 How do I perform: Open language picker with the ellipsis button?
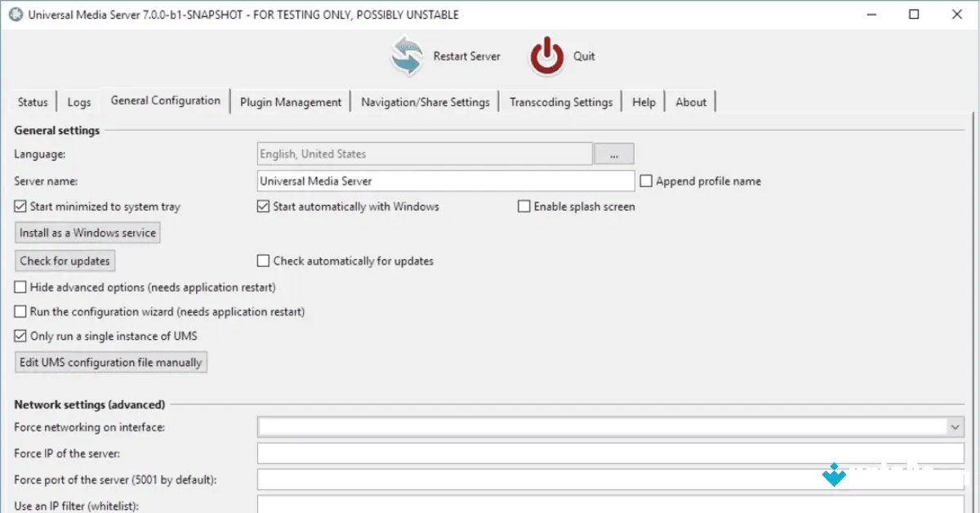613,153
